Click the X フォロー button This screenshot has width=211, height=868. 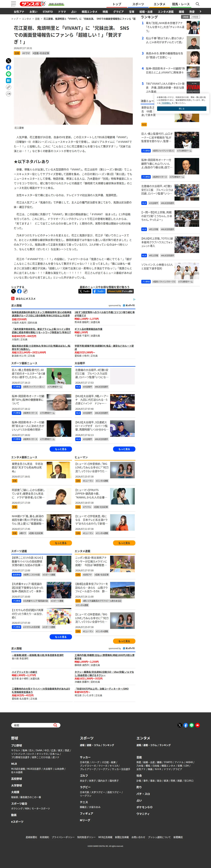85,291
